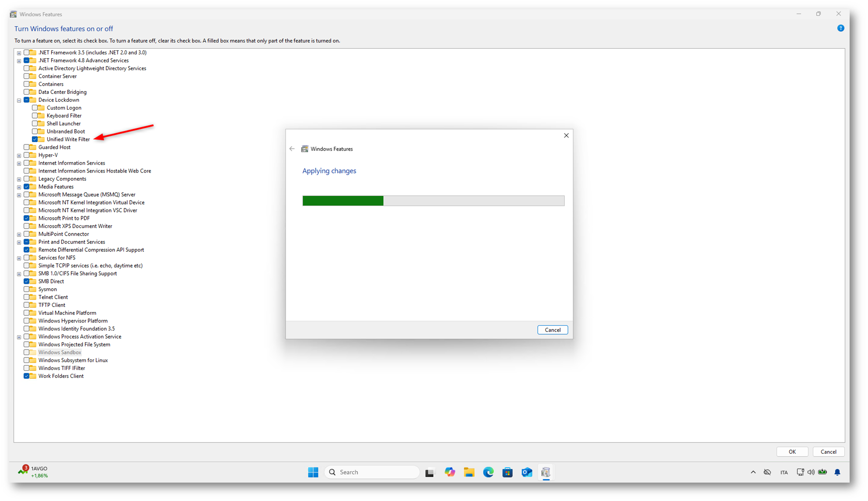
Task: Select the "Container Server" label
Action: pos(57,76)
